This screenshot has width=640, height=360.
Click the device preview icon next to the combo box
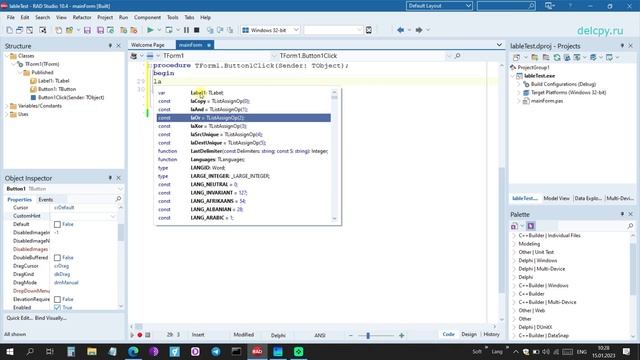(x=369, y=30)
